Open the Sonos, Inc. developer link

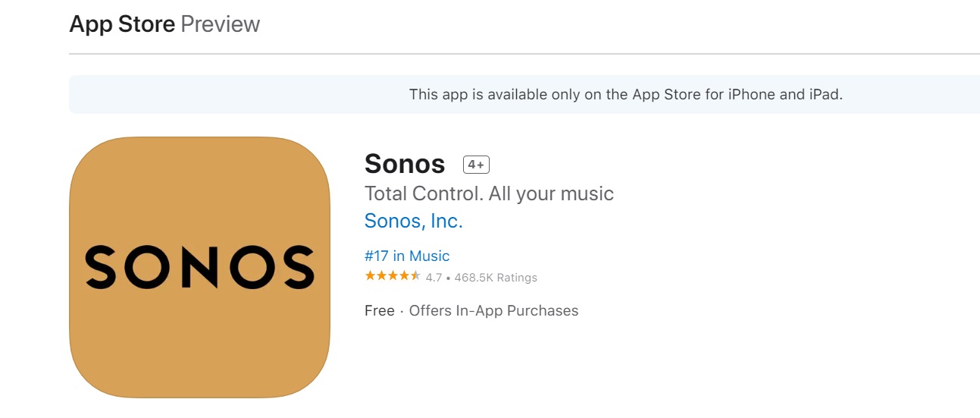[413, 221]
